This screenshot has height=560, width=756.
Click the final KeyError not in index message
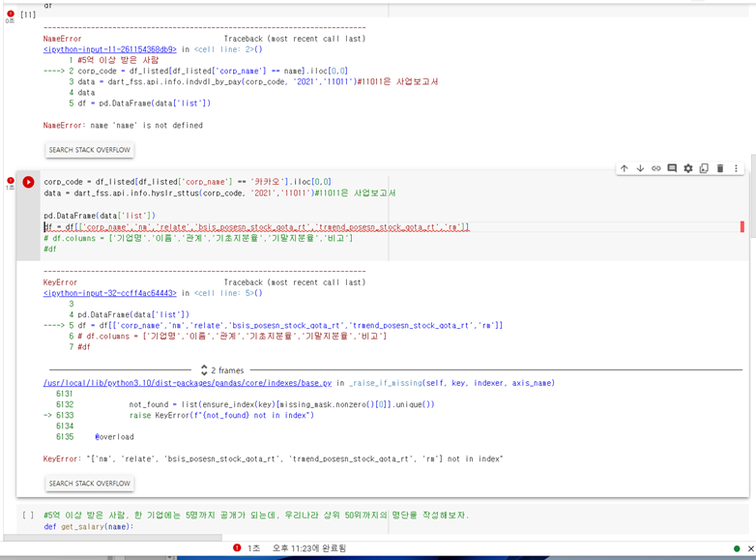(273, 458)
